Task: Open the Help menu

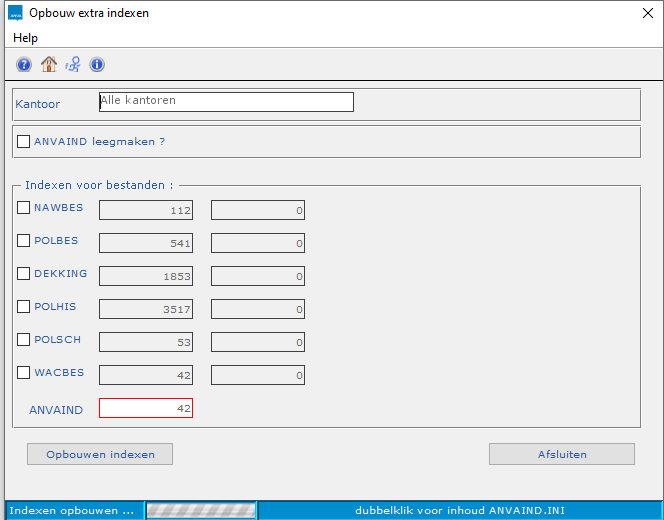Action: (26, 38)
